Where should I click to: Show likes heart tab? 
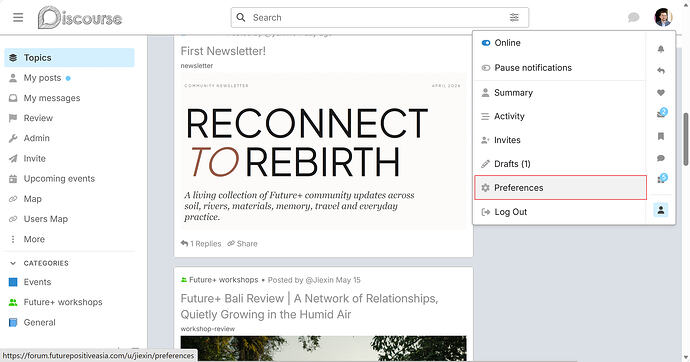661,92
